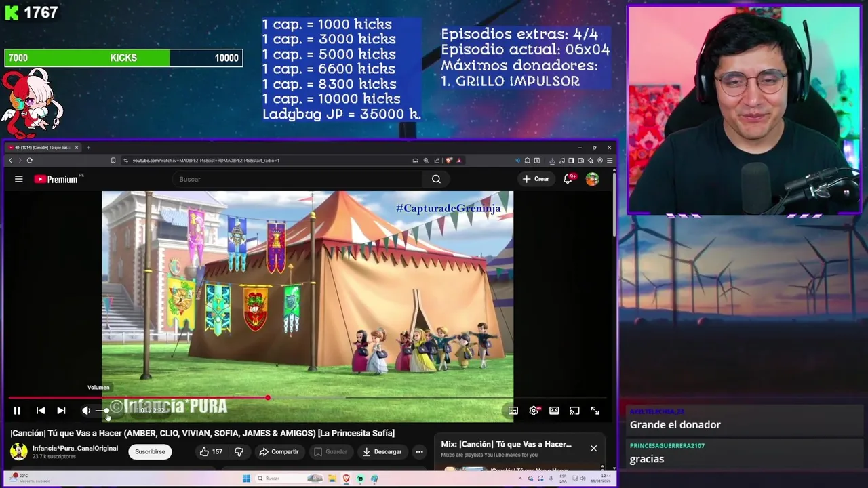The height and width of the screenshot is (488, 868).
Task: Cast video to another device
Action: tap(574, 411)
